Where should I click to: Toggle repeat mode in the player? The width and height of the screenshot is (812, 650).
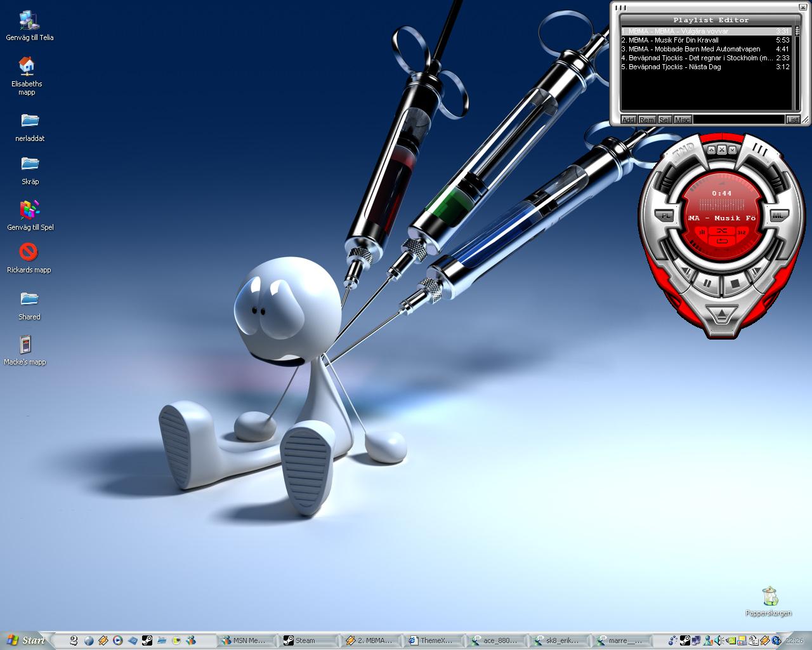tap(722, 241)
